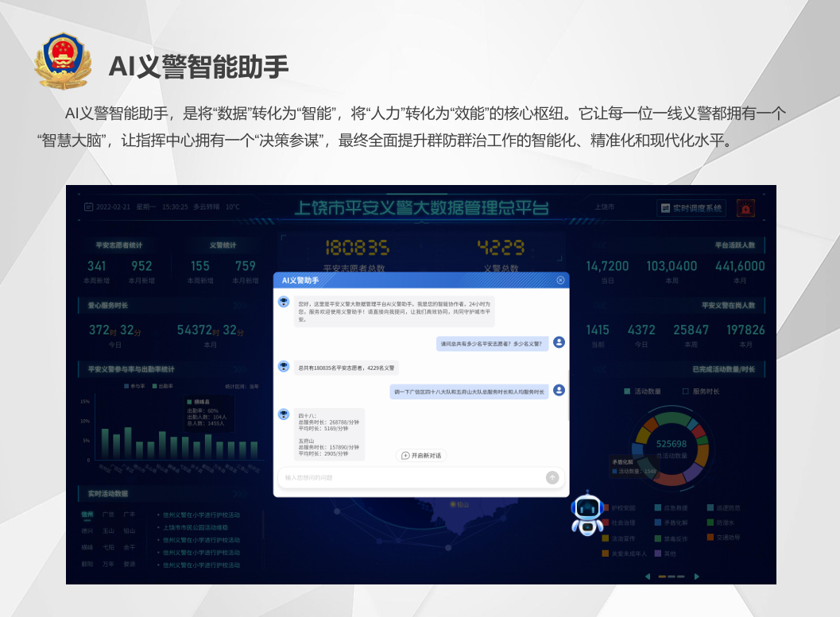Expand arrows on 实时活动数据 header
The width and height of the screenshot is (840, 617).
[x=239, y=493]
